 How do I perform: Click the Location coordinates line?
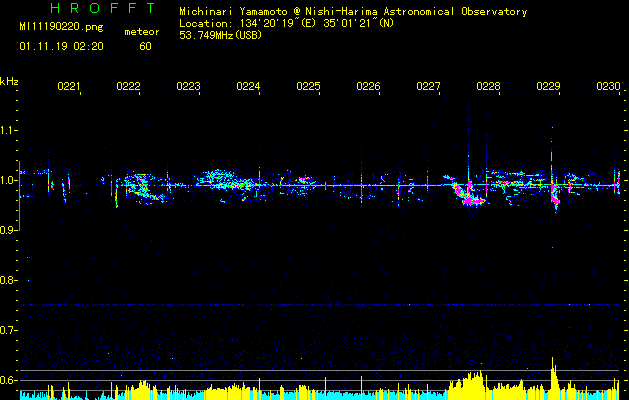(286, 23)
